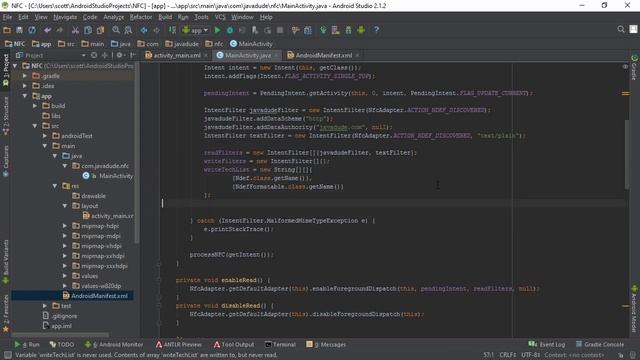This screenshot has width=640, height=360.
Task: Toggle the Favorites side tool window
Action: point(6,313)
